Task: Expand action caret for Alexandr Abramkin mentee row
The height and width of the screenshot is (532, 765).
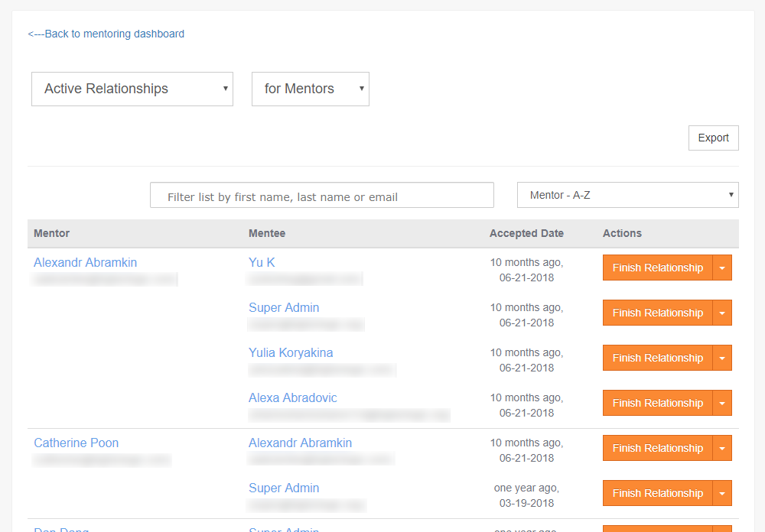Action: coord(722,448)
